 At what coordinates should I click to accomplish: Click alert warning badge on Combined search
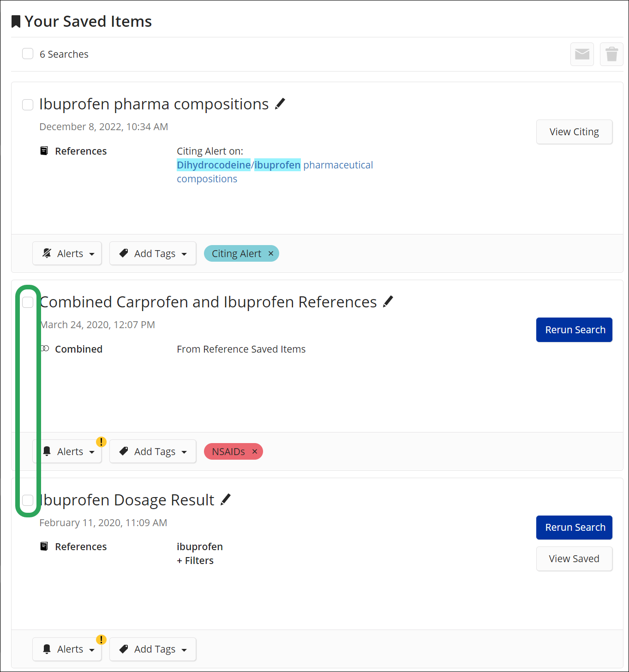101,442
